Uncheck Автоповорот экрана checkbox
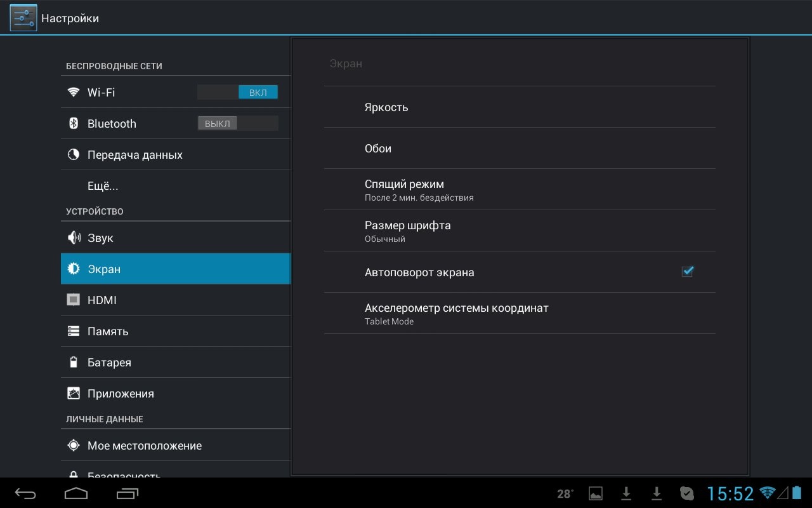The image size is (812, 508). click(x=687, y=272)
